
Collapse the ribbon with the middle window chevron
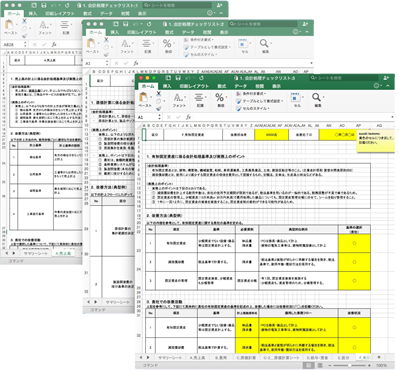[307, 32]
